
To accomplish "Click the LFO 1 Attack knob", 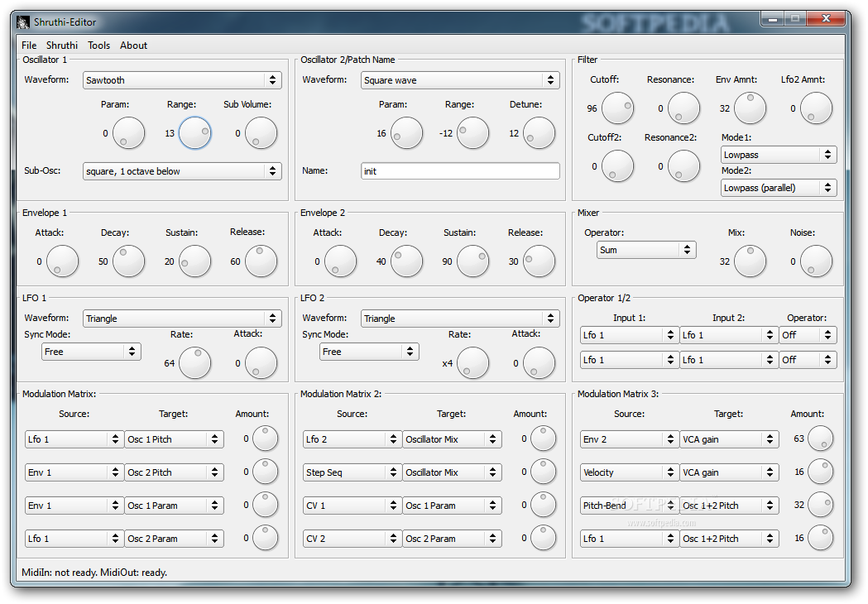I will (261, 363).
